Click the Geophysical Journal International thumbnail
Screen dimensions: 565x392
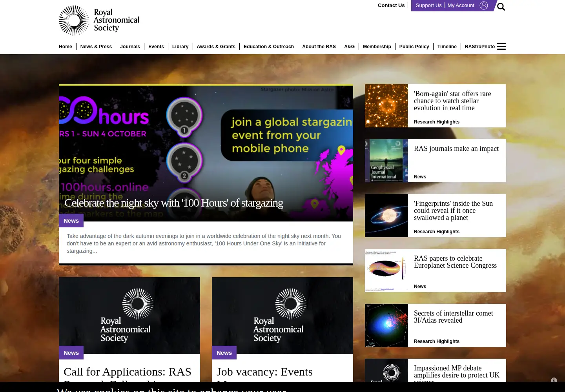click(x=386, y=161)
